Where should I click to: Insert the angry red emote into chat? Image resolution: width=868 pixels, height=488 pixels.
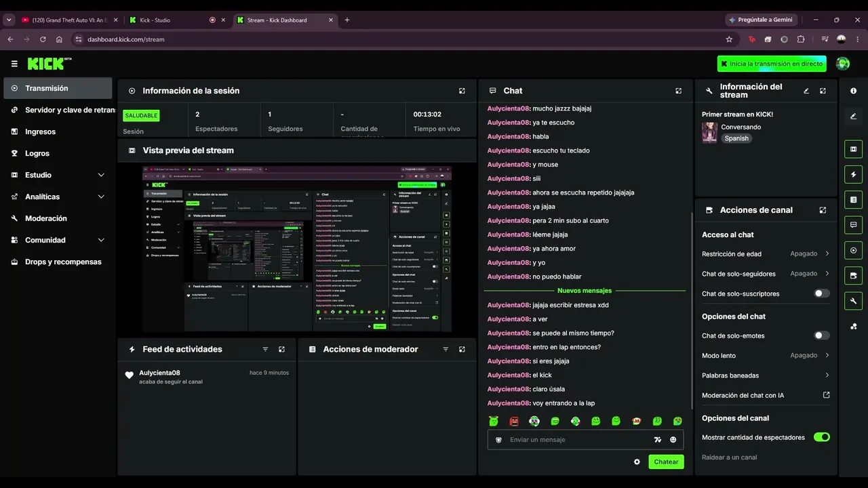click(514, 421)
